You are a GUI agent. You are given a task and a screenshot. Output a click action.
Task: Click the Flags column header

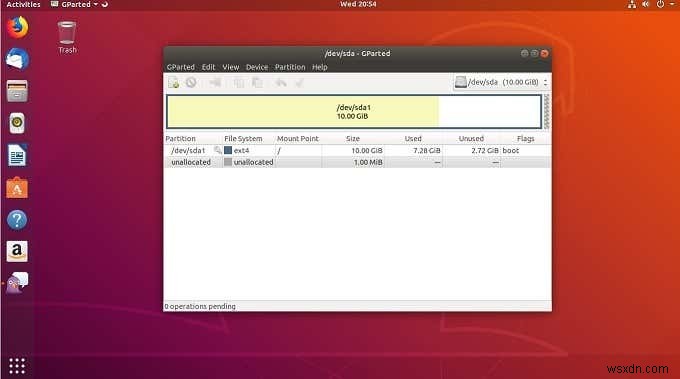pos(525,139)
